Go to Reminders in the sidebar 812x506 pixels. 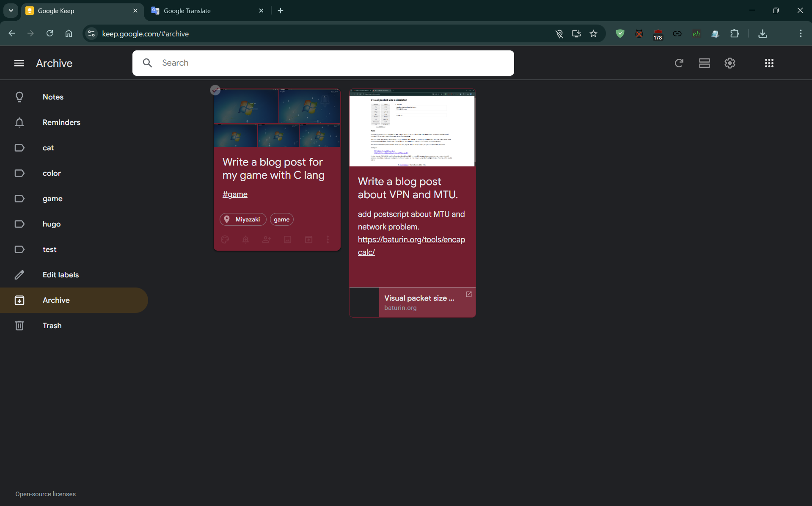coord(61,122)
